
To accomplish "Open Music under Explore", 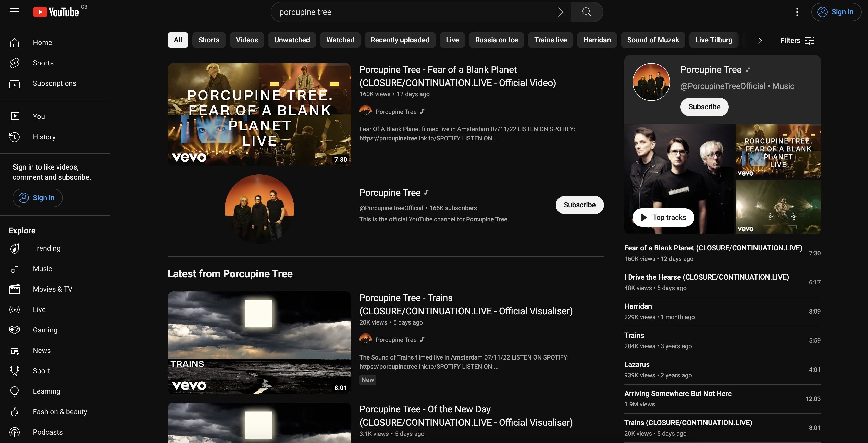I will (x=55, y=269).
